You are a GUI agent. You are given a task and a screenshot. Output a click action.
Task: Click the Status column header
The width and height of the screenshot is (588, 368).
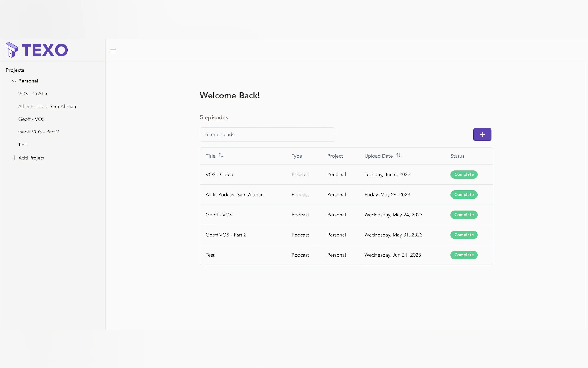point(457,156)
